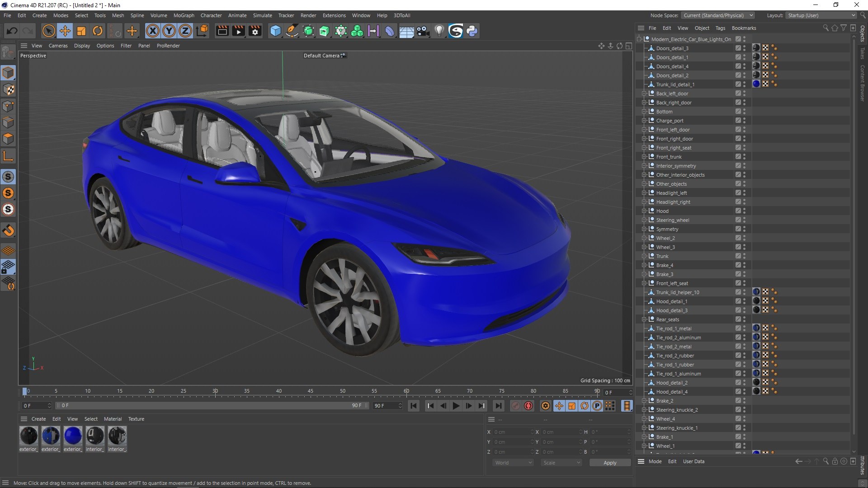
Task: Click the Play Forwards button
Action: [456, 406]
